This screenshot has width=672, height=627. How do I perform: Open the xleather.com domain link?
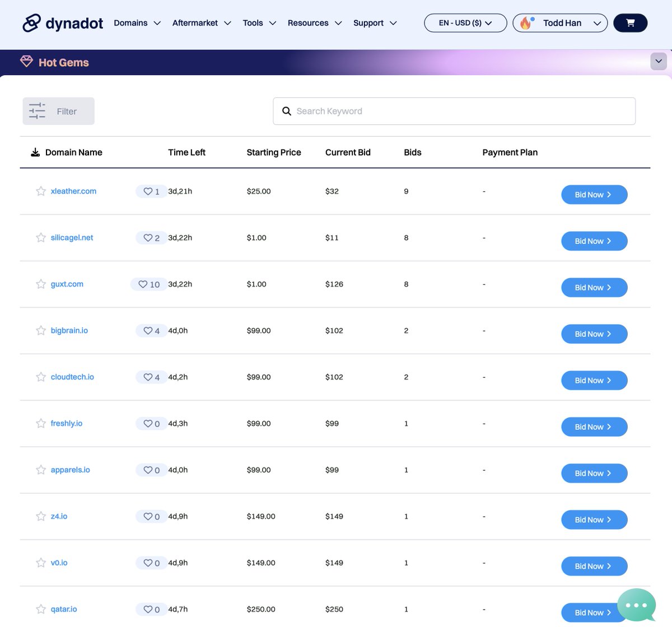tap(73, 191)
